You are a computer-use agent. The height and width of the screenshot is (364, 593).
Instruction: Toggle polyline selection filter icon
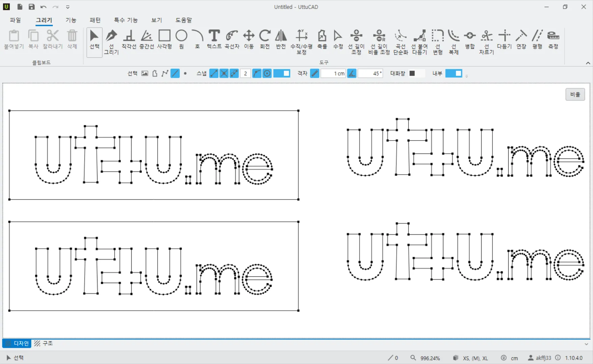[165, 73]
